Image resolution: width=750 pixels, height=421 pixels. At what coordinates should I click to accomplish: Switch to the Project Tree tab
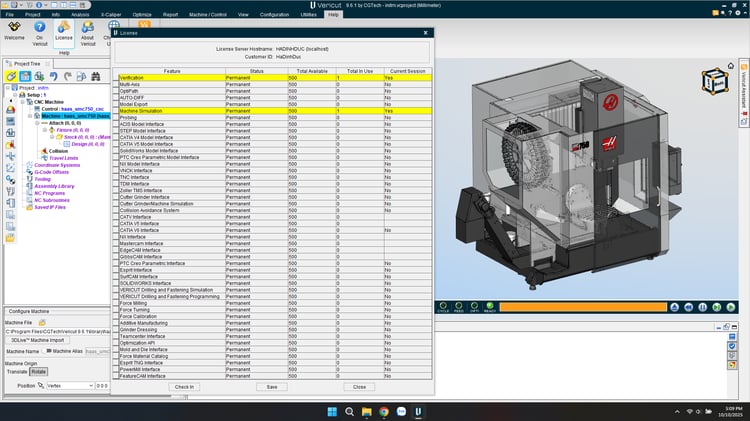coord(27,64)
